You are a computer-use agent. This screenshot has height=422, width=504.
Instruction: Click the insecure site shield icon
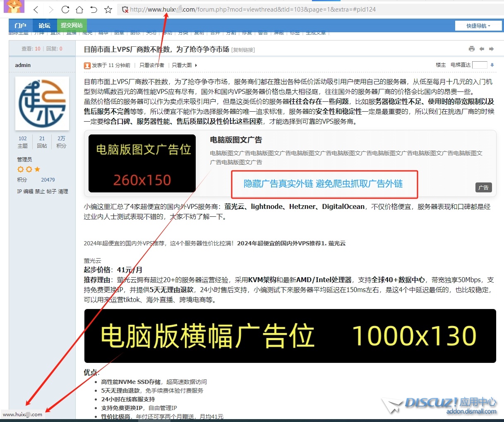coord(125,10)
